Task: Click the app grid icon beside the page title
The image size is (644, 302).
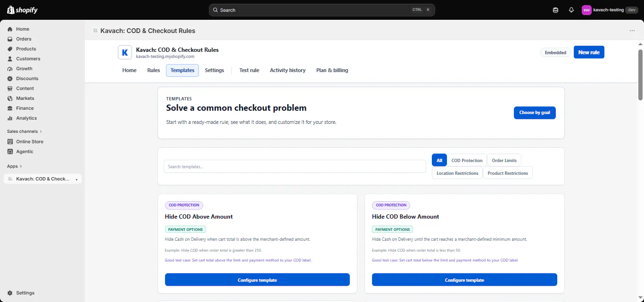Action: click(95, 31)
